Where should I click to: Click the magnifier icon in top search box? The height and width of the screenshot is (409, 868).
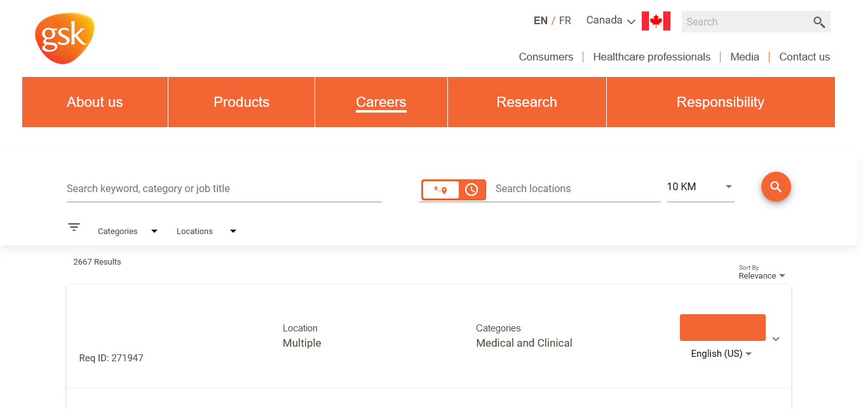(818, 22)
